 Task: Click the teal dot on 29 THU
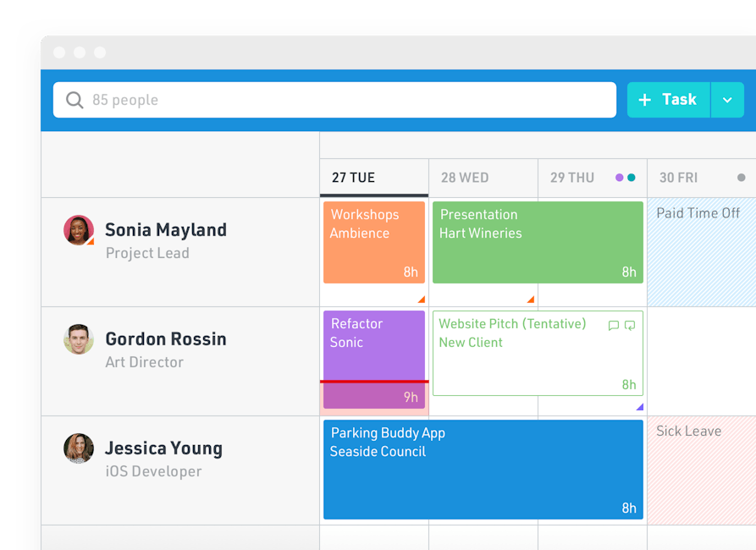pyautogui.click(x=632, y=178)
